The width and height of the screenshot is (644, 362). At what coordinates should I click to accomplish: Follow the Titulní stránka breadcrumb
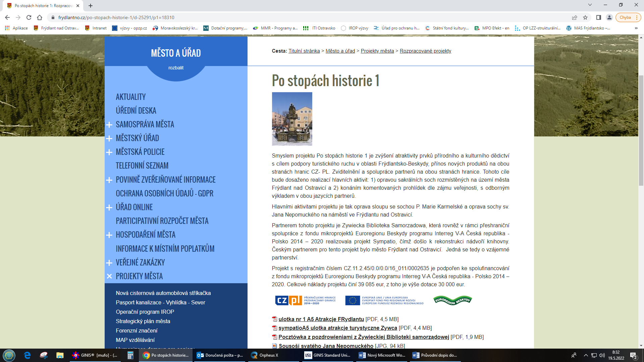[304, 51]
